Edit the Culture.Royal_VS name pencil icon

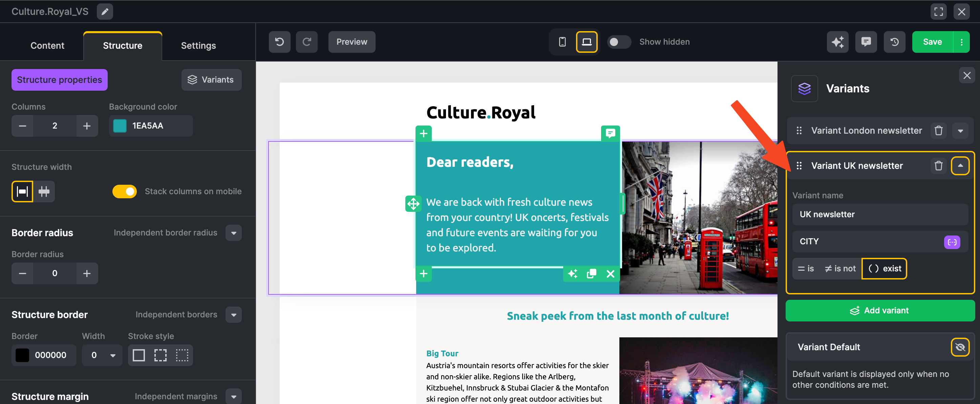click(105, 12)
